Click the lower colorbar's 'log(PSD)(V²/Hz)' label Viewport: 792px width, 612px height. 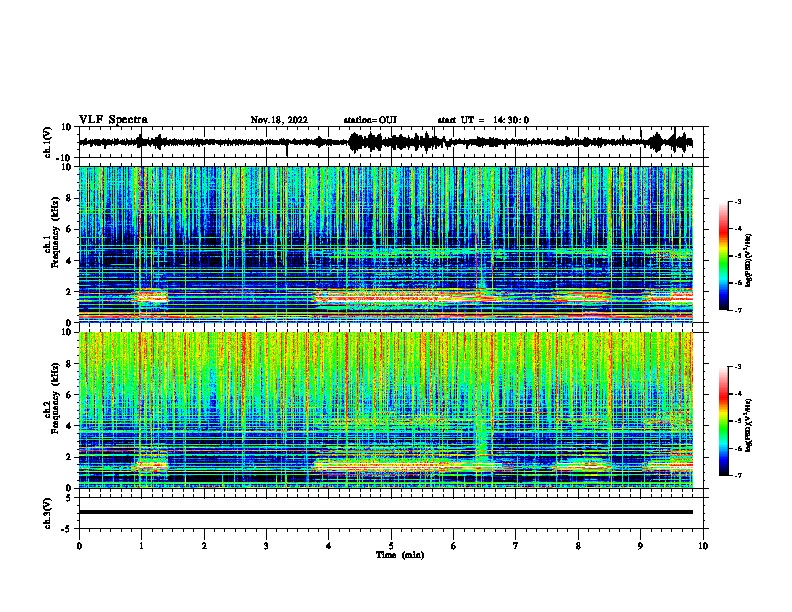pos(748,425)
